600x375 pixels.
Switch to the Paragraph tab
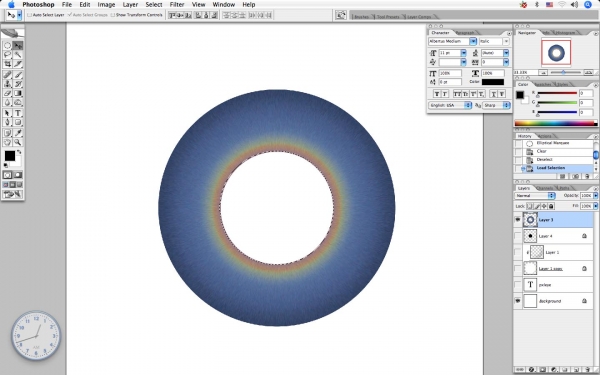click(465, 33)
